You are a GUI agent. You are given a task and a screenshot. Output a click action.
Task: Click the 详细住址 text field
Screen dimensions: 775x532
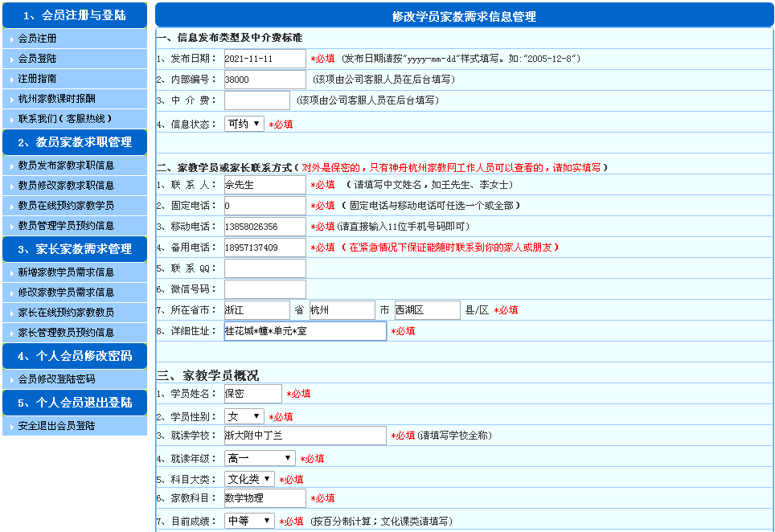(305, 331)
